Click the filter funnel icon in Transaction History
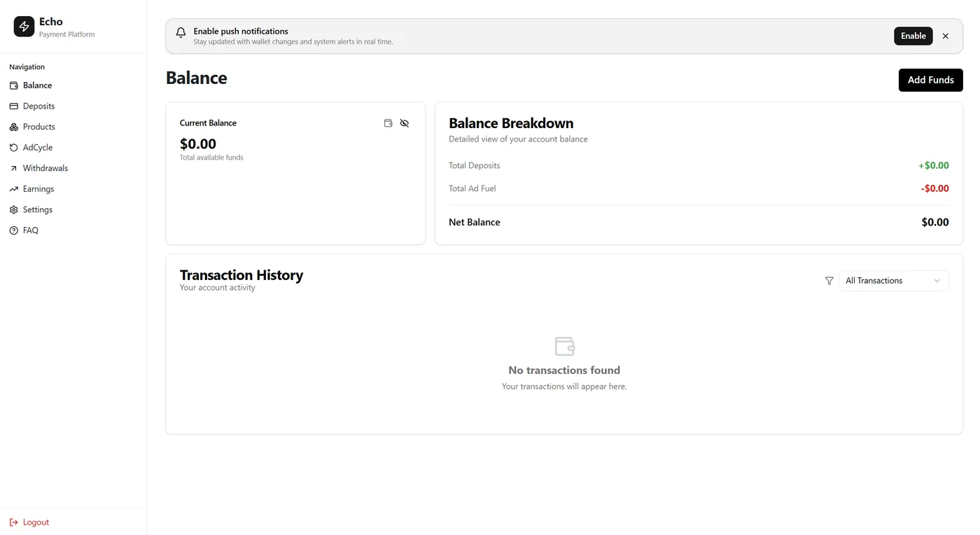The height and width of the screenshot is (535, 980). tap(829, 281)
